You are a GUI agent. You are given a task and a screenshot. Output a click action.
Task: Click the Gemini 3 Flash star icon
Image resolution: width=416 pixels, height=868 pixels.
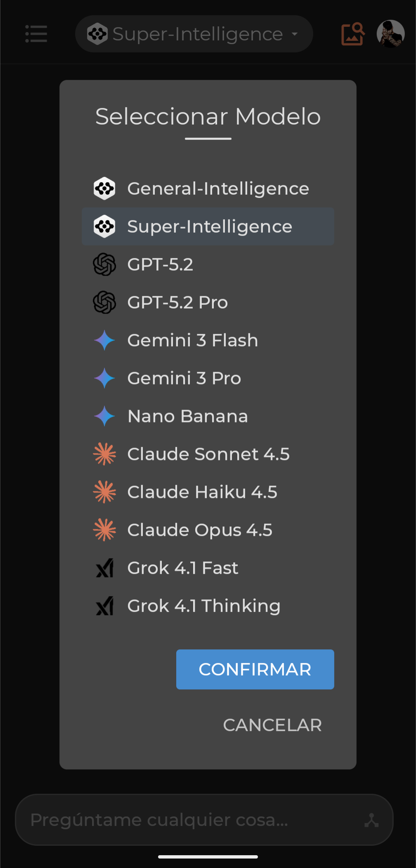[104, 340]
